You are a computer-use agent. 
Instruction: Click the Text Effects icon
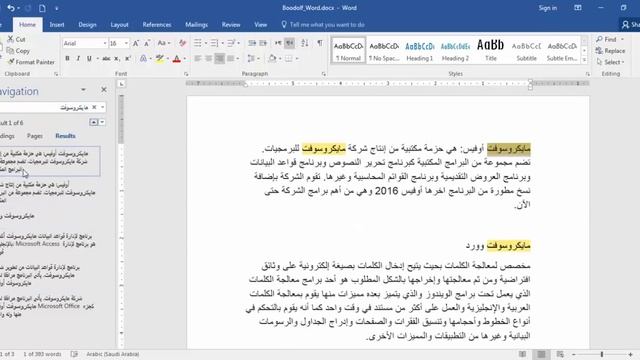click(143, 59)
